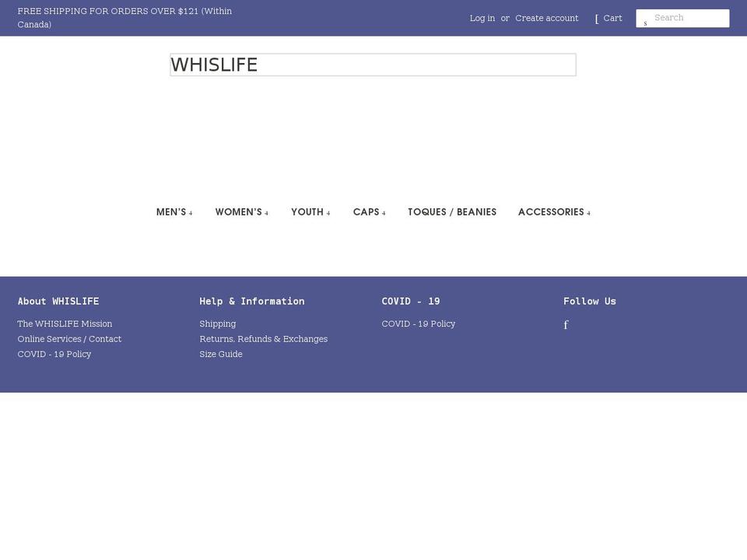Click Returns, Refunds & Exchanges

pyautogui.click(x=263, y=339)
